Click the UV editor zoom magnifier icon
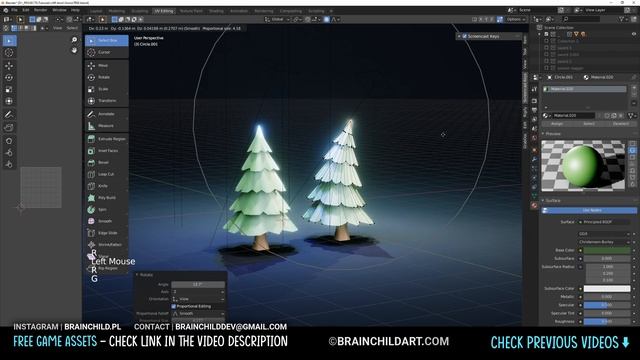The width and height of the screenshot is (640, 360). tap(74, 40)
